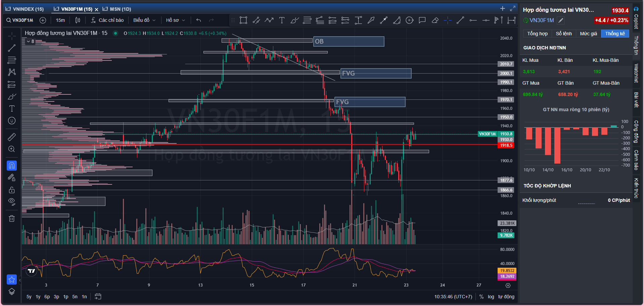This screenshot has height=306, width=644.
Task: Open Copilot side panel
Action: click(x=636, y=18)
